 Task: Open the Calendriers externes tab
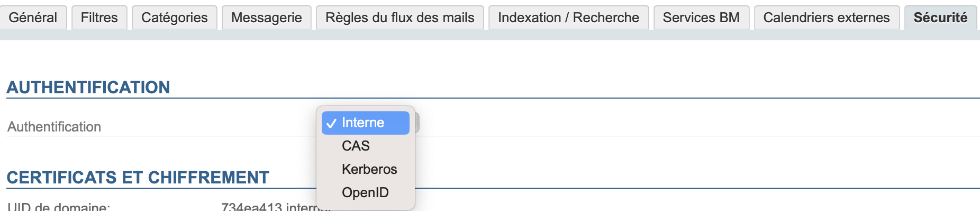pos(827,17)
